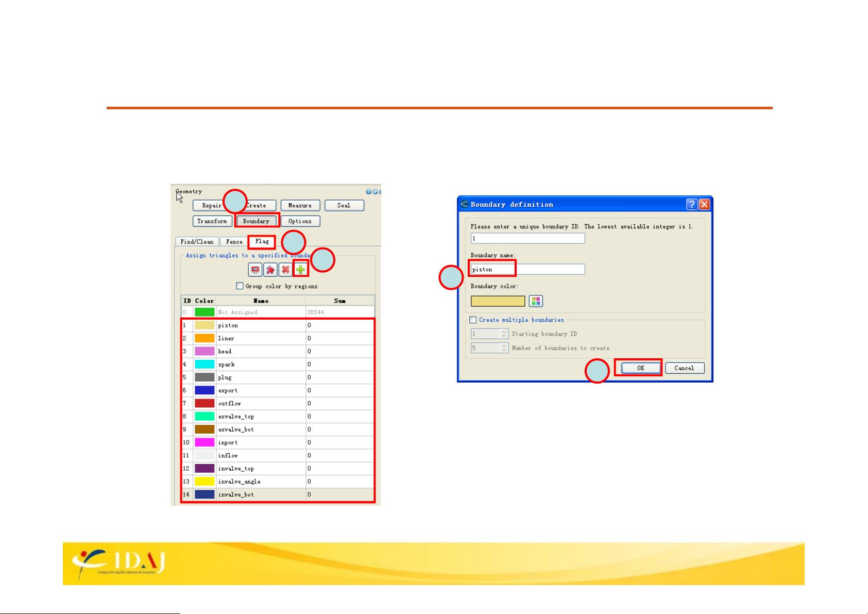The image size is (868, 614).
Task: Click the Boundary button in Geometry
Action: (x=257, y=221)
